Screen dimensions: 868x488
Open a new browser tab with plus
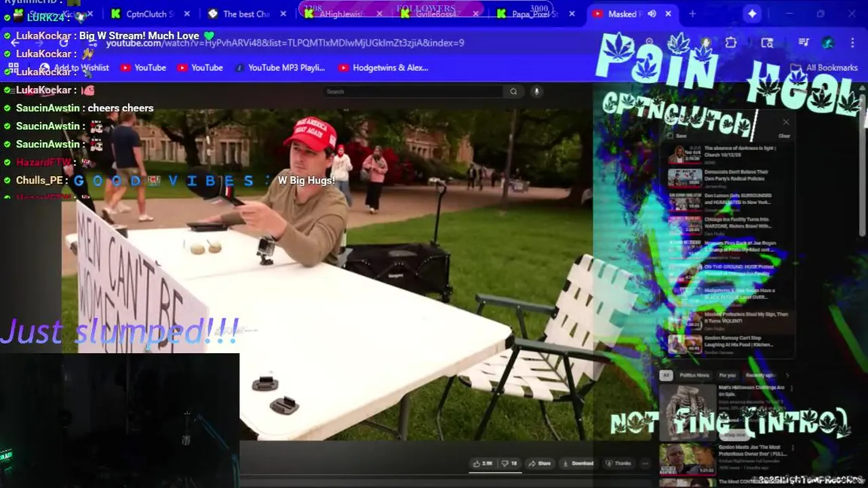[692, 14]
